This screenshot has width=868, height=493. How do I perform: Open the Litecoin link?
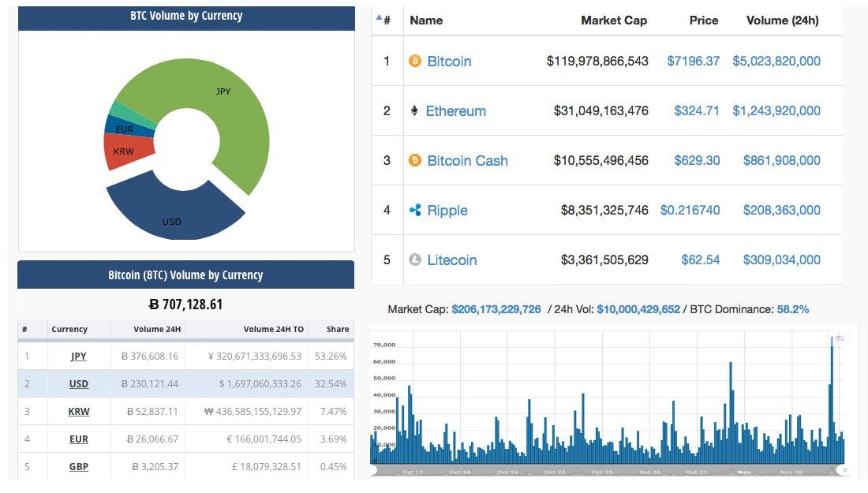451,260
